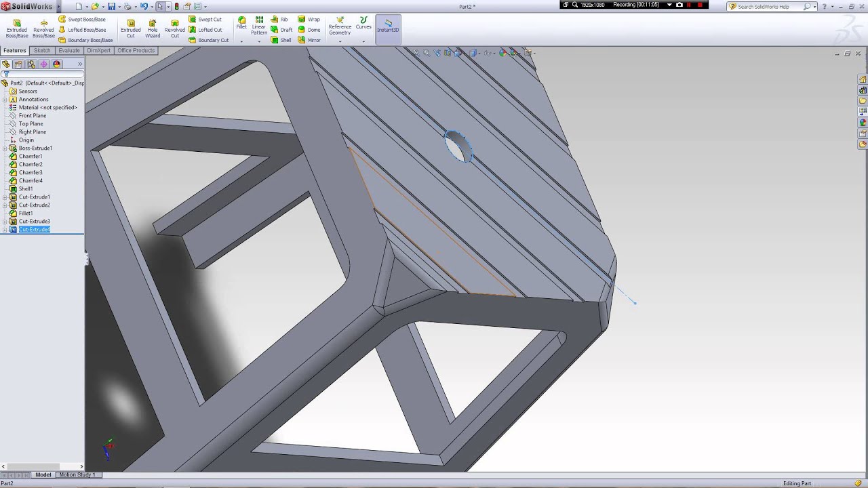Expand the Reference Geometry dropdown arrow
The image size is (868, 488).
(x=340, y=41)
